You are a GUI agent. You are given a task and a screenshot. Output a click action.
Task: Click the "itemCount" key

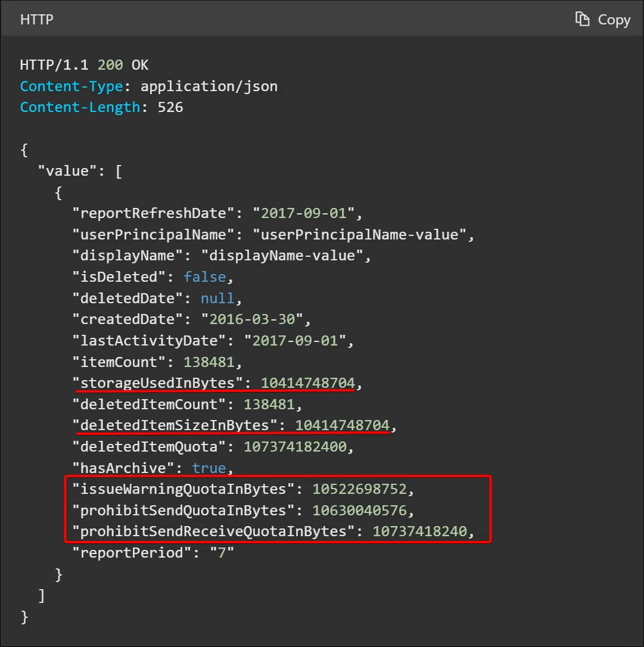click(x=119, y=362)
